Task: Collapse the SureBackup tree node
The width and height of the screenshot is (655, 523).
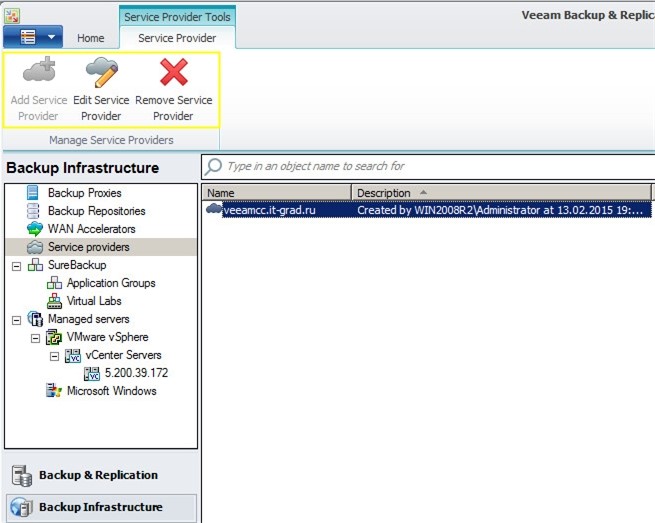Action: pyautogui.click(x=16, y=266)
